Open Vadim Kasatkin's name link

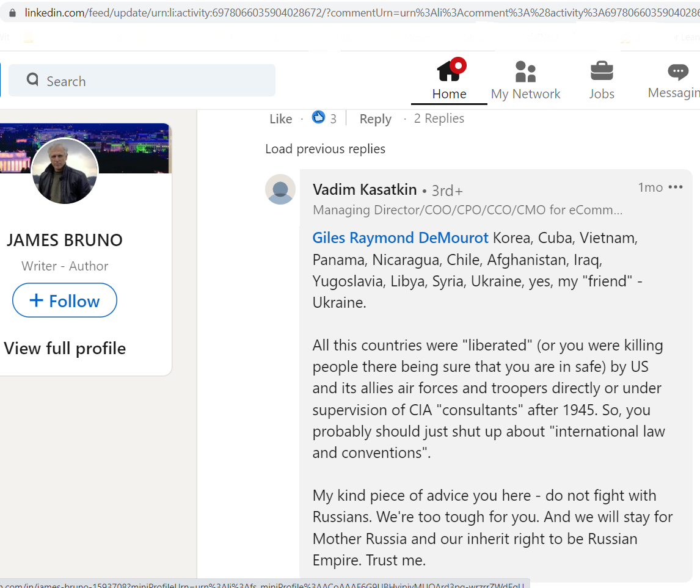click(365, 190)
